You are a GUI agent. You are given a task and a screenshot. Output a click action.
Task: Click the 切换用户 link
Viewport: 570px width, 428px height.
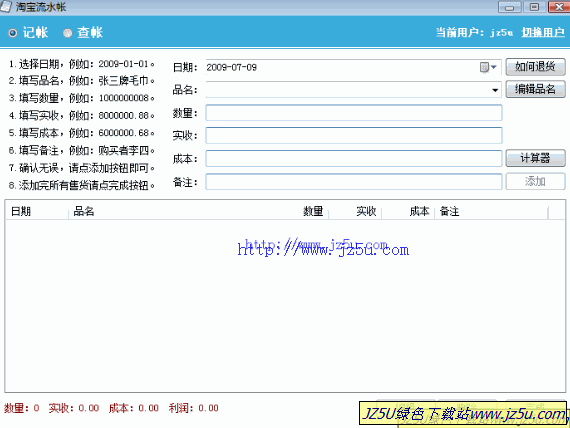tap(543, 33)
